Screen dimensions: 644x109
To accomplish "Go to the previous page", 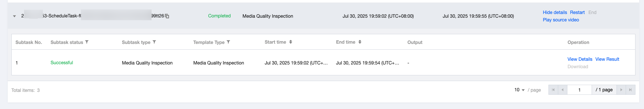I will (562, 90).
